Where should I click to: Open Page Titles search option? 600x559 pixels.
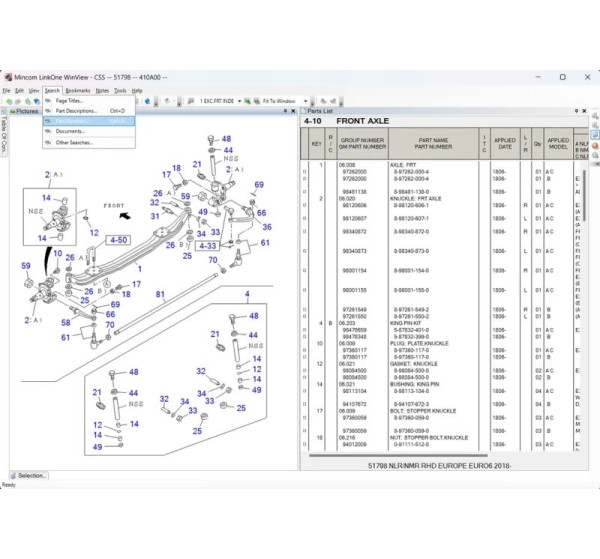pos(70,100)
